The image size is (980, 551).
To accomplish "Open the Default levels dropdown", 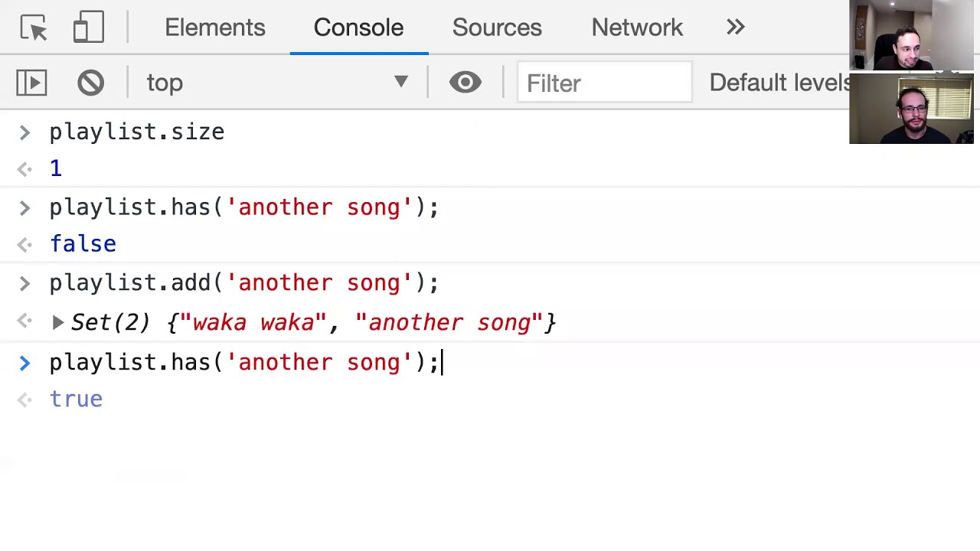I will click(779, 83).
